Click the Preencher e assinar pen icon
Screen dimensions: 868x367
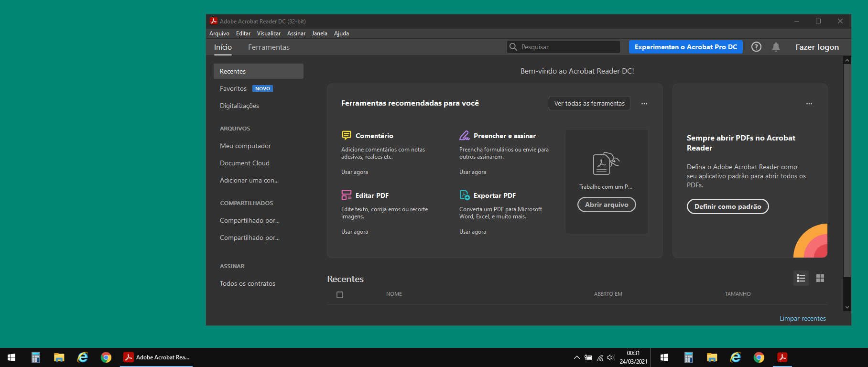pyautogui.click(x=464, y=136)
